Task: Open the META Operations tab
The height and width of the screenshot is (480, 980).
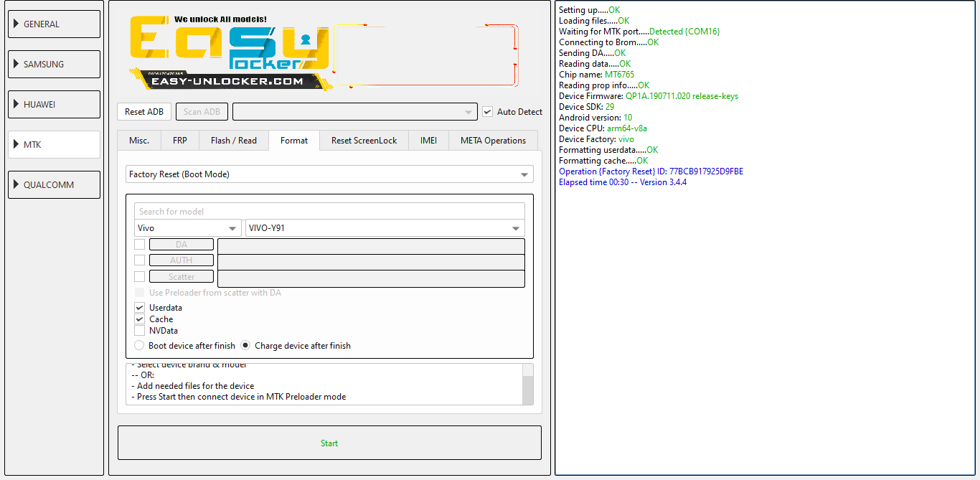Action: pyautogui.click(x=493, y=141)
